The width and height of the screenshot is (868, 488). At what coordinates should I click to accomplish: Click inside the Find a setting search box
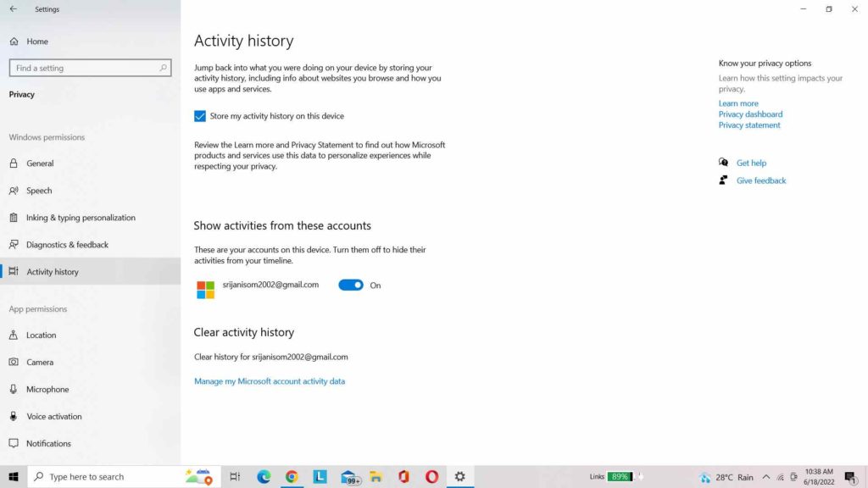click(89, 68)
